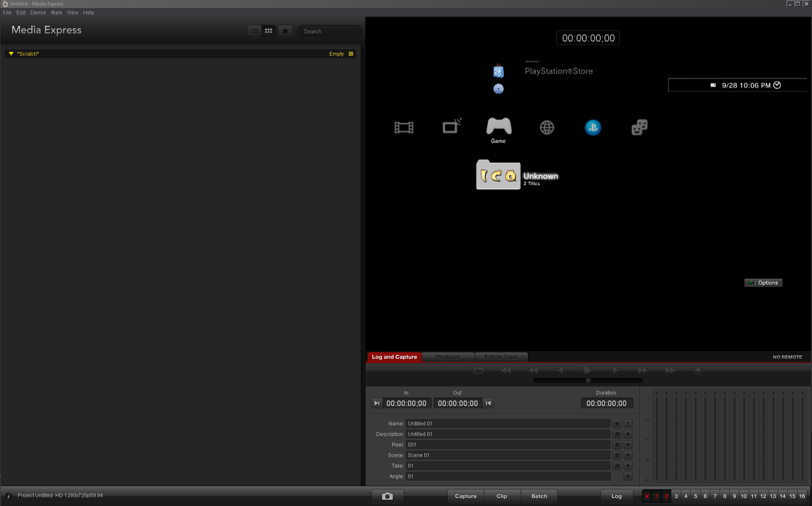
Task: Grab a still with the camera button
Action: (388, 496)
